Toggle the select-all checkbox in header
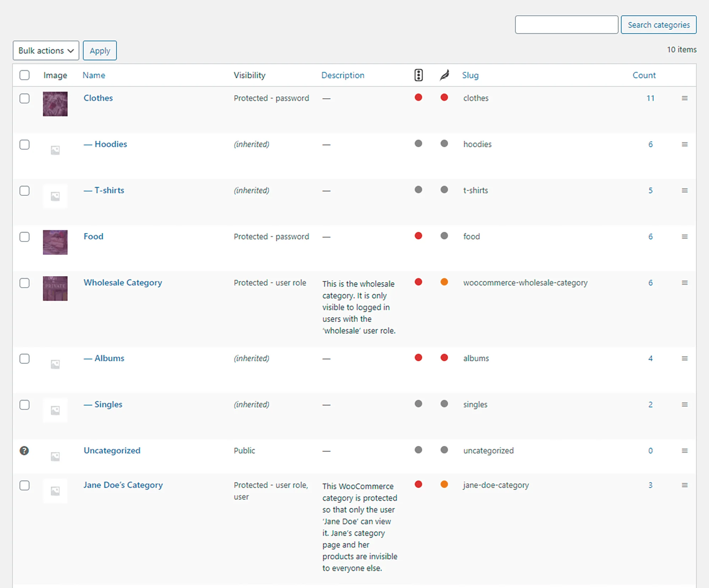Image resolution: width=709 pixels, height=588 pixels. coord(24,75)
